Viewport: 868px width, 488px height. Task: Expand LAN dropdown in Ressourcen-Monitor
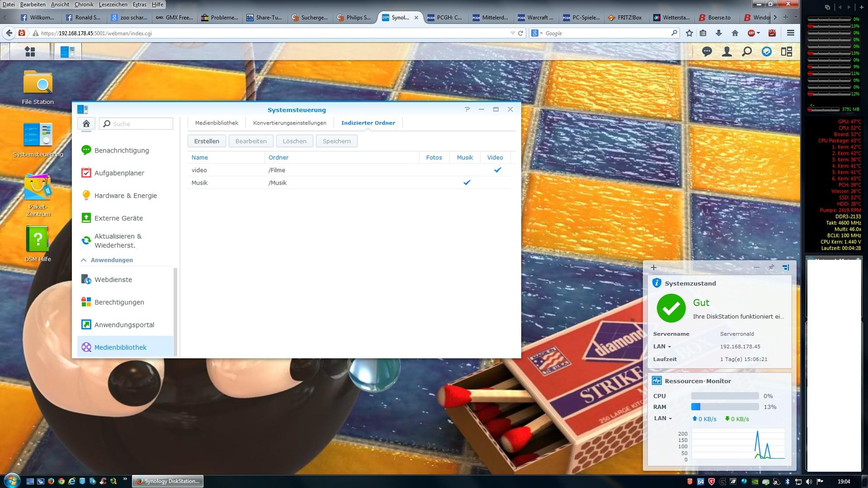663,418
